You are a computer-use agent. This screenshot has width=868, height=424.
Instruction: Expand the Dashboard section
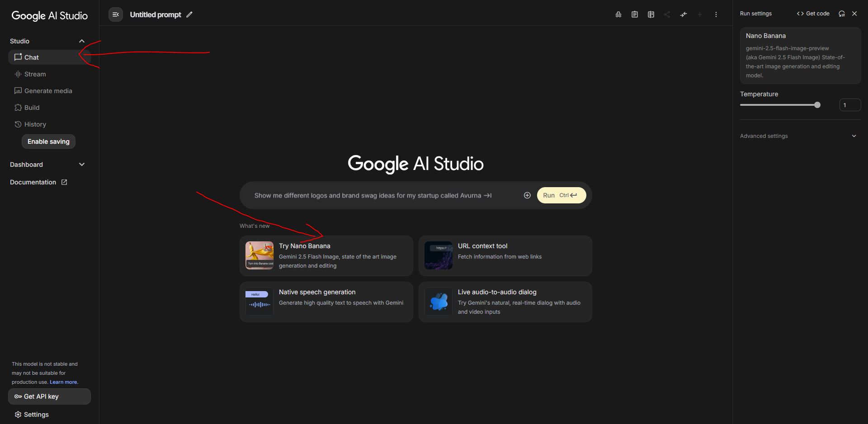(82, 164)
